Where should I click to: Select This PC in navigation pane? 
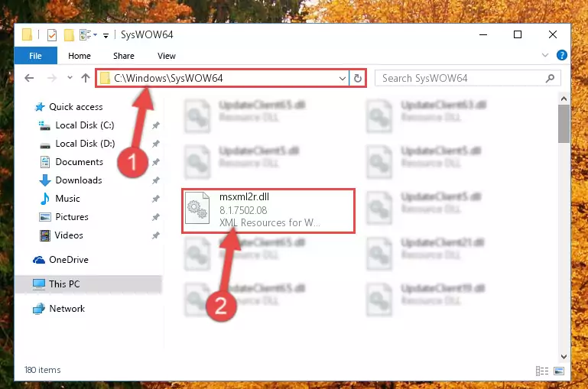click(x=88, y=284)
